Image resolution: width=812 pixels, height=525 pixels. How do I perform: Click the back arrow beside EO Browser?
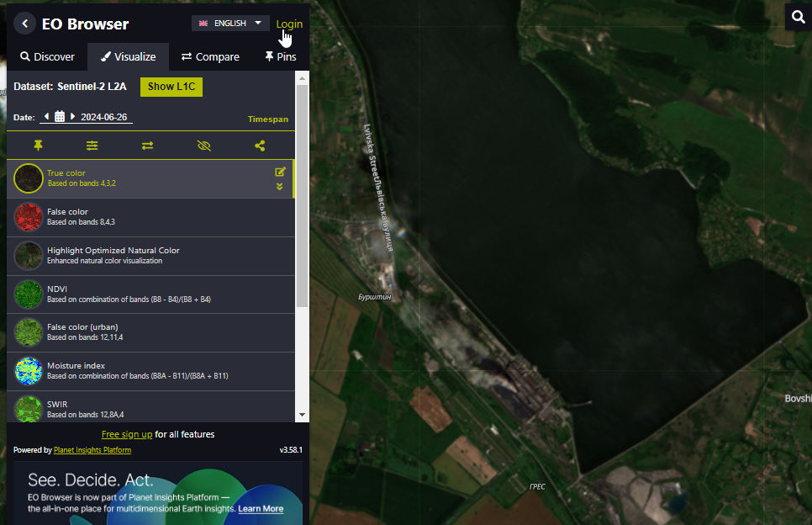pyautogui.click(x=24, y=24)
